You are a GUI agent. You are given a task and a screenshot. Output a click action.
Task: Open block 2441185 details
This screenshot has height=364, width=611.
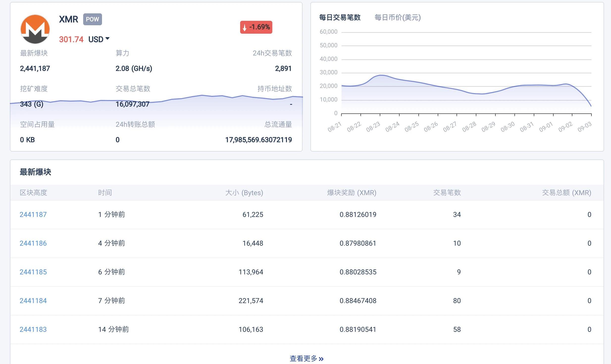[x=33, y=272]
